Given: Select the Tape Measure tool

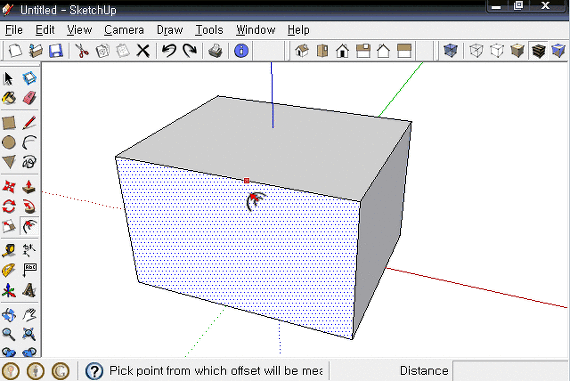Looking at the screenshot, I should click(9, 251).
